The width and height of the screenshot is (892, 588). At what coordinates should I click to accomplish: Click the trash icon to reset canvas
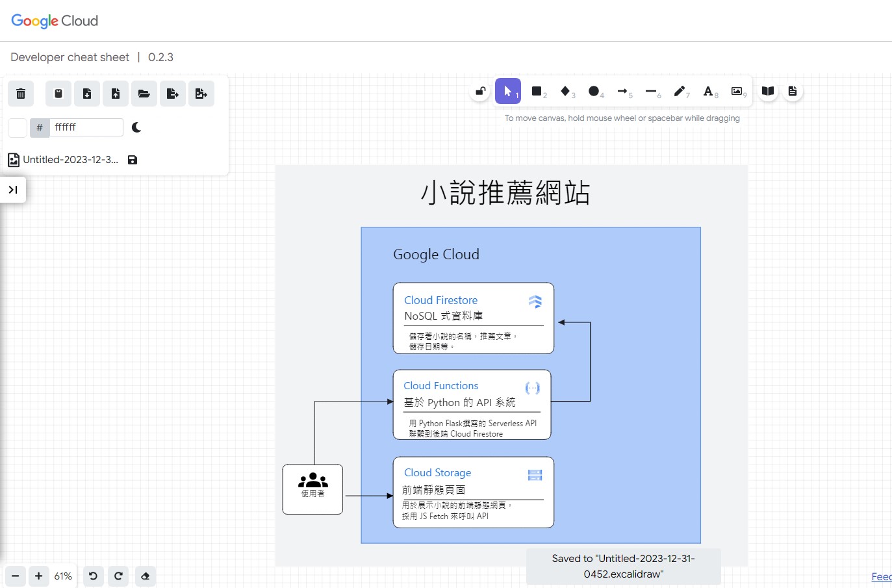click(x=21, y=94)
